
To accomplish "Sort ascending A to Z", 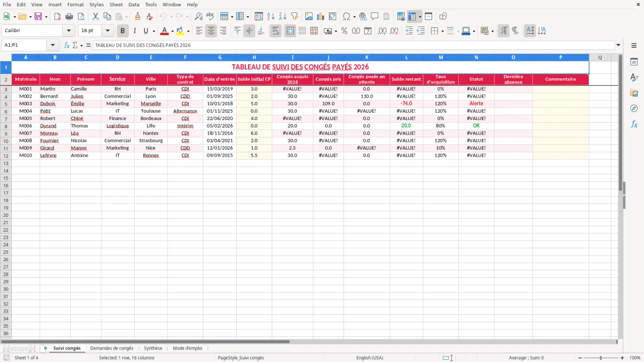I will point(270,17).
